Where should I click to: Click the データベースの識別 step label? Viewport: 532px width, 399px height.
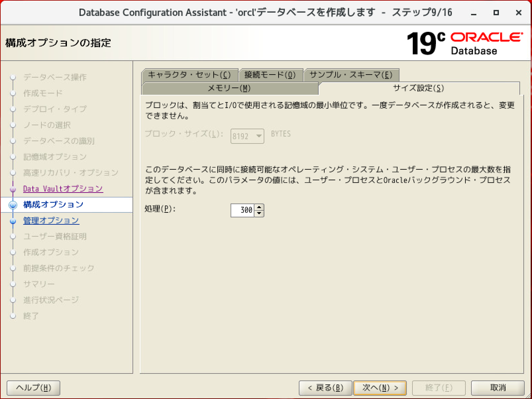[x=59, y=141]
